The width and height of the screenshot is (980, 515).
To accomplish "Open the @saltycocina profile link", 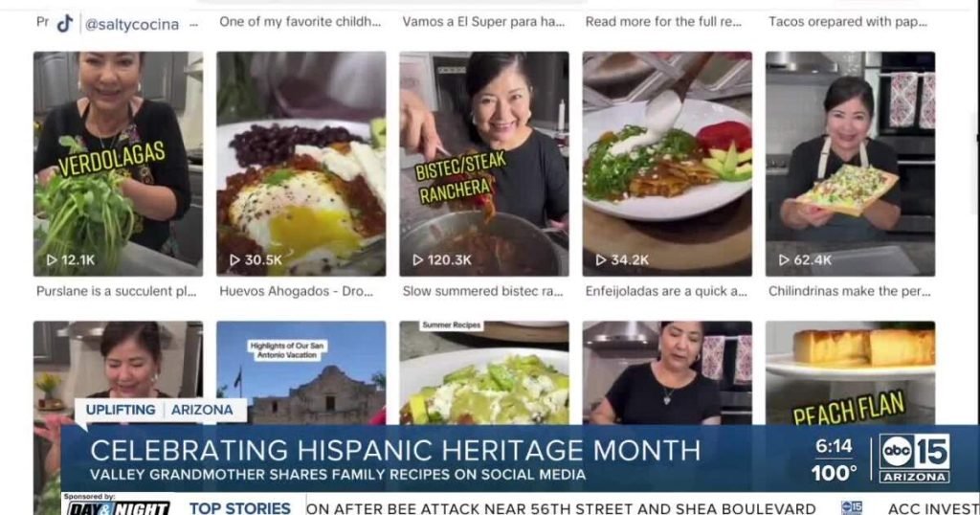I will [132, 24].
